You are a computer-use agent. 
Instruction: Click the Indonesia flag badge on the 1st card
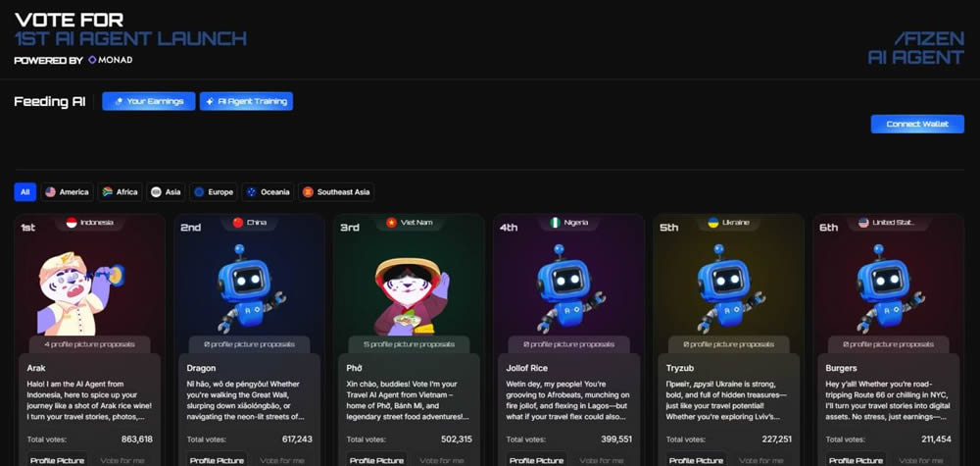[x=89, y=223]
